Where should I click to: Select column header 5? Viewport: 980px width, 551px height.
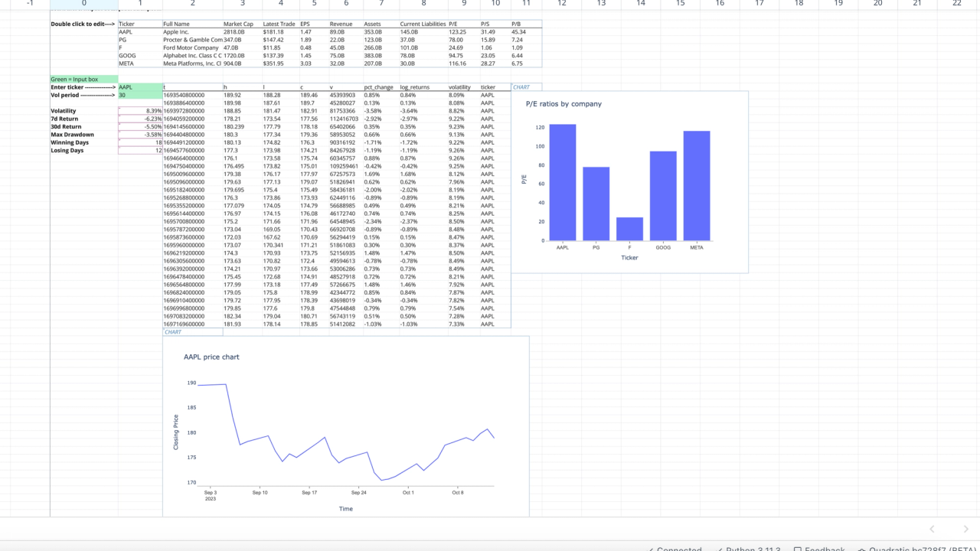point(314,4)
